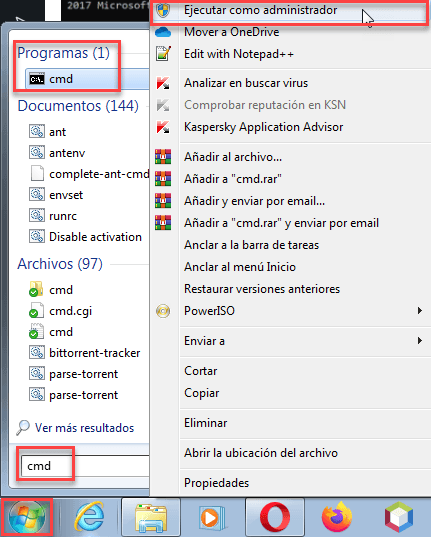Expand the Enviar a submenu arrow
Viewport: 431px width, 537px height.
pos(419,341)
